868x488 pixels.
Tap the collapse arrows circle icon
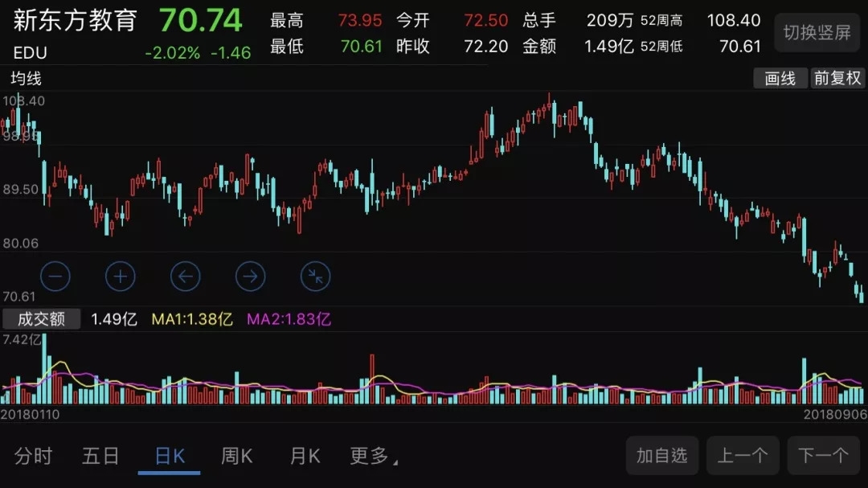[316, 276]
